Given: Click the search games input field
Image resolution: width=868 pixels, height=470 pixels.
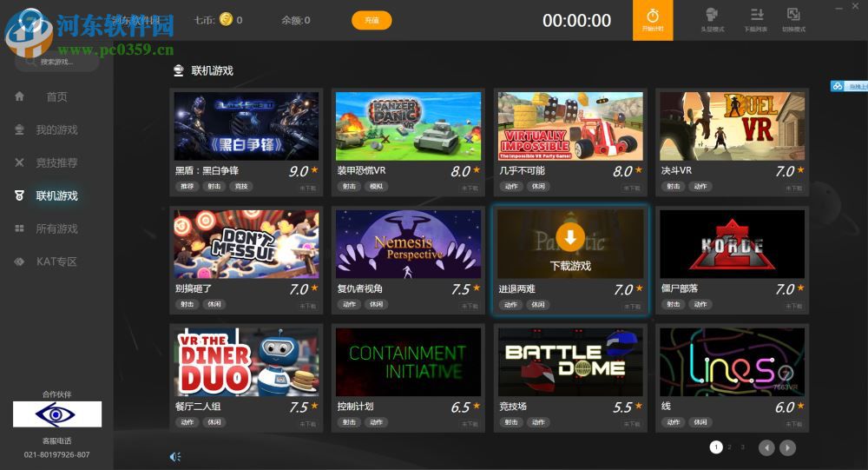Looking at the screenshot, I should tap(57, 62).
